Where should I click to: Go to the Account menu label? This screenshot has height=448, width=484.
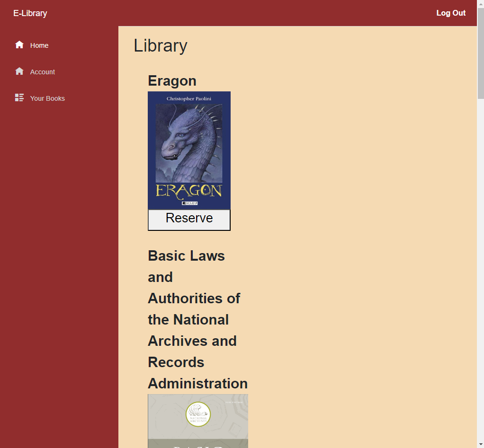pyautogui.click(x=43, y=72)
